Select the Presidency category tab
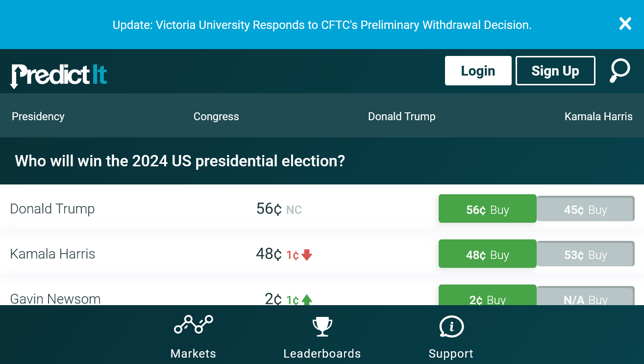 point(38,116)
